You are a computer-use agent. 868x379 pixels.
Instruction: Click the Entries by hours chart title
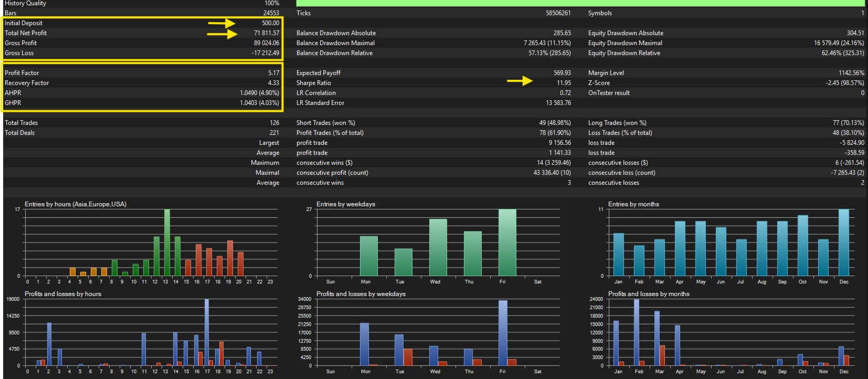point(76,204)
